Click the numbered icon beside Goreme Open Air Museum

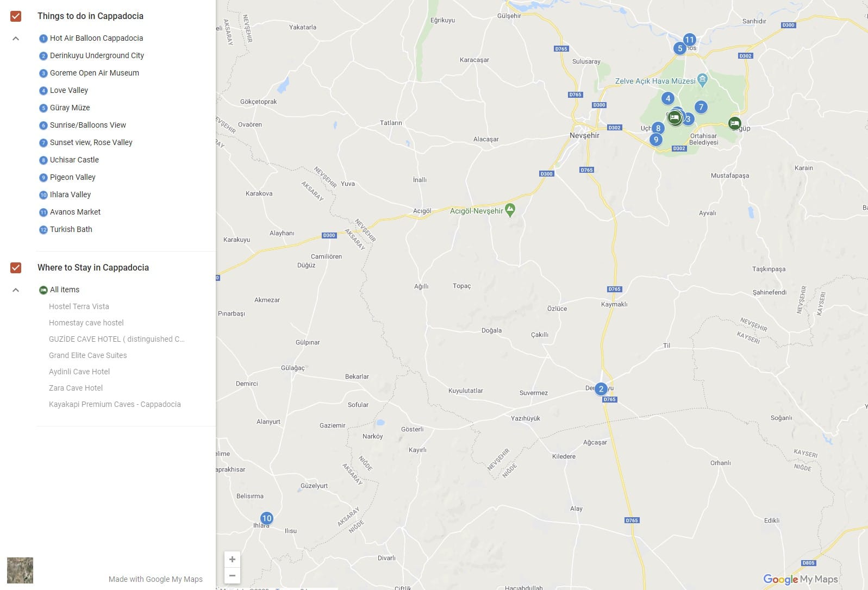coord(43,73)
